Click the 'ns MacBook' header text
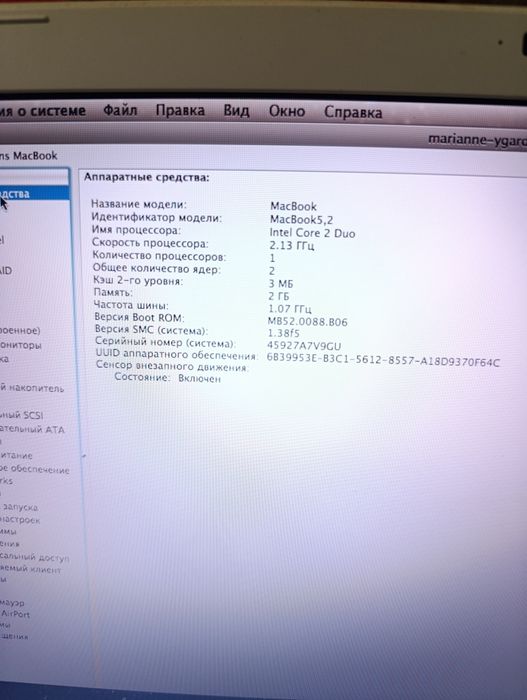This screenshot has height=700, width=527. [29, 156]
